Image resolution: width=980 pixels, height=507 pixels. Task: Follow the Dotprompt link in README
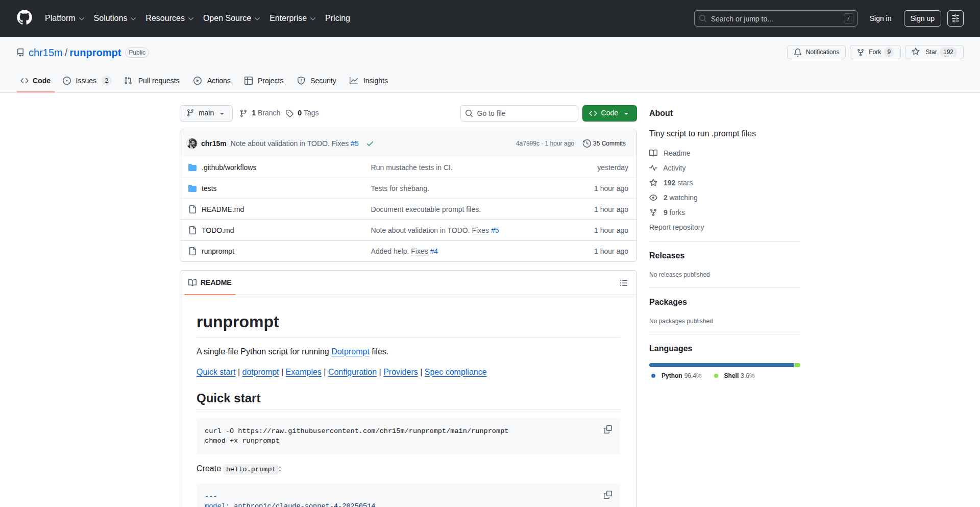pyautogui.click(x=350, y=351)
